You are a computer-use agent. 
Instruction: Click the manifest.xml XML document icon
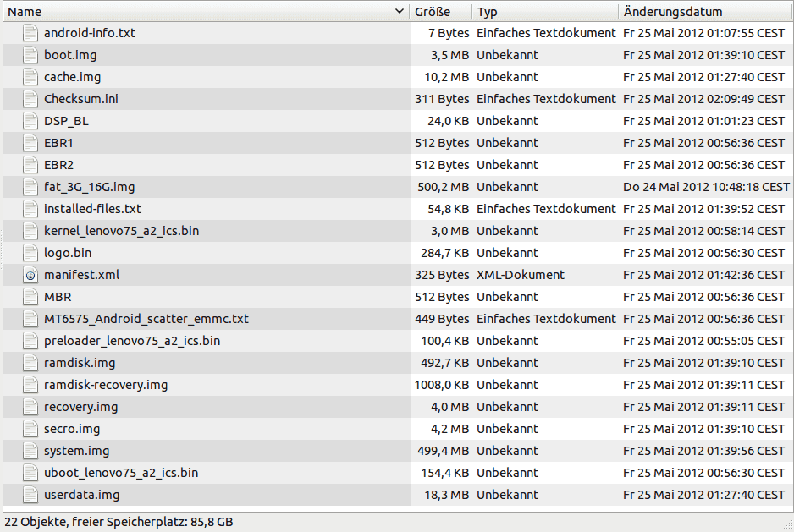point(30,275)
